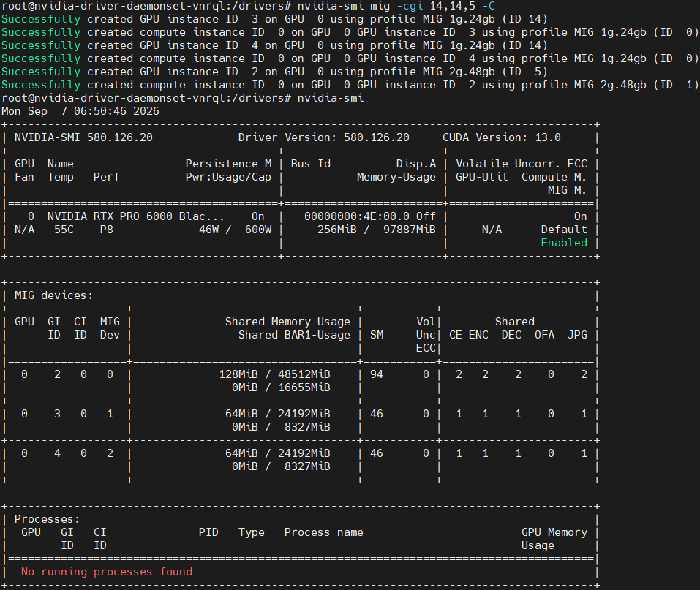Click the 'Shared BAR1-Usage' column header
Screen dimensions: 700x590
coord(294,335)
